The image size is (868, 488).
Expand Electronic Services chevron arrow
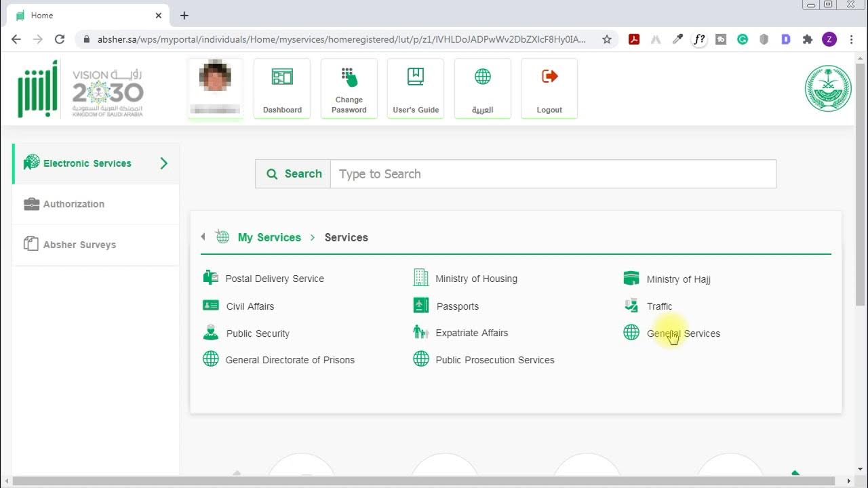pyautogui.click(x=163, y=163)
